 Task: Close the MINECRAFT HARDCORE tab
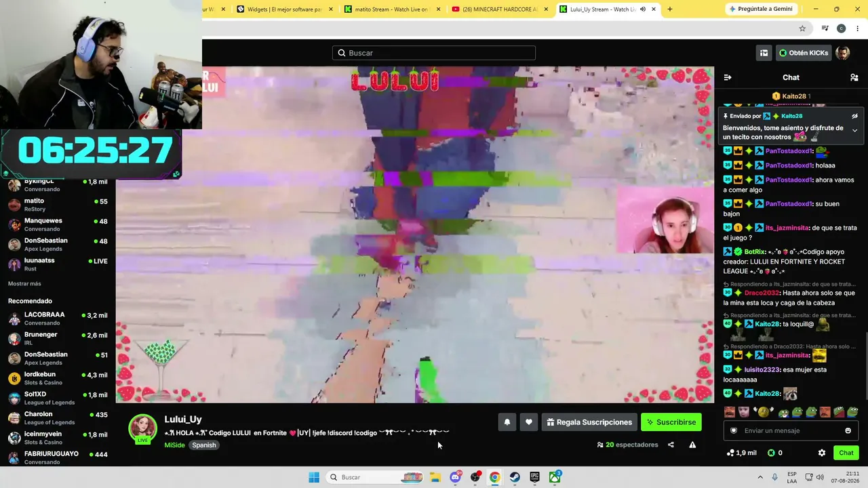[x=546, y=9]
